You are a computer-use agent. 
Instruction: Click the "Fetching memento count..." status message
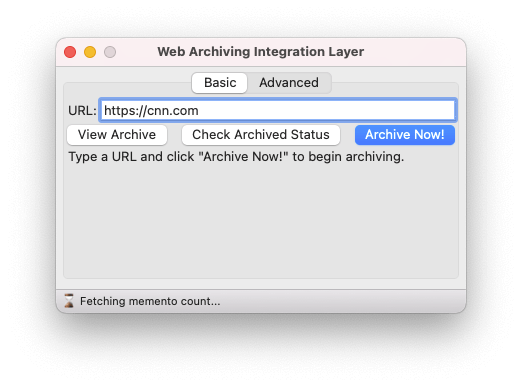coord(150,301)
